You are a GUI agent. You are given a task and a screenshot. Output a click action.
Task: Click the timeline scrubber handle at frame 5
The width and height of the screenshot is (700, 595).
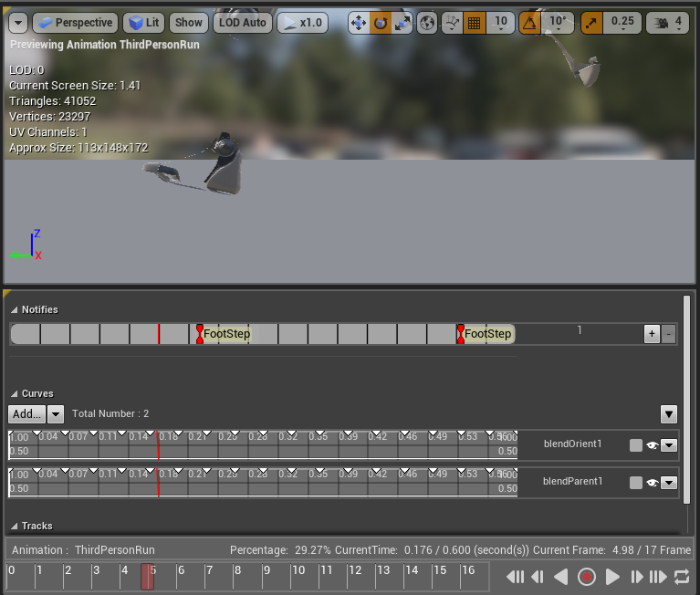coord(147,577)
